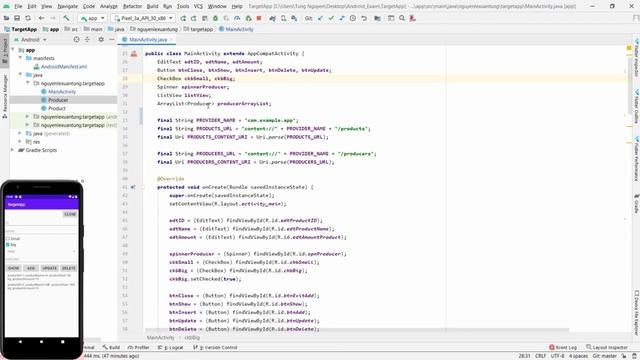Click the override gutter icon beside onCreate
This screenshot has height=360, width=640.
pos(133,187)
